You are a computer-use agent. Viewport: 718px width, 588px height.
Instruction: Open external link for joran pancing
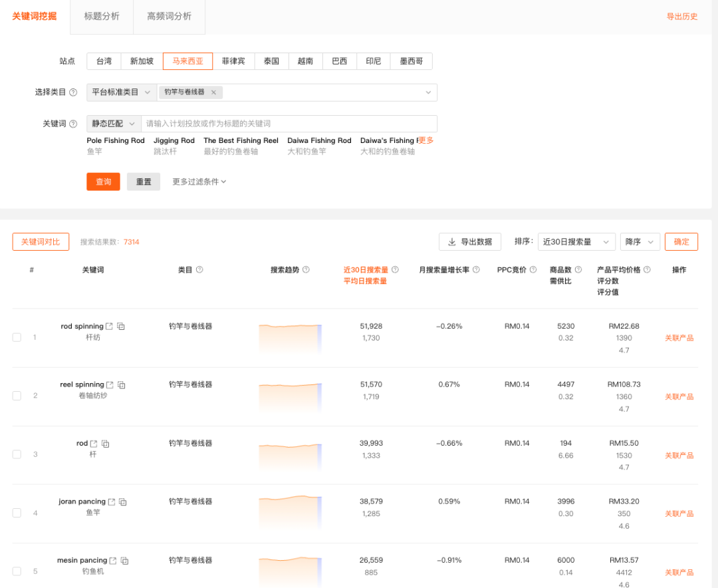coord(111,502)
